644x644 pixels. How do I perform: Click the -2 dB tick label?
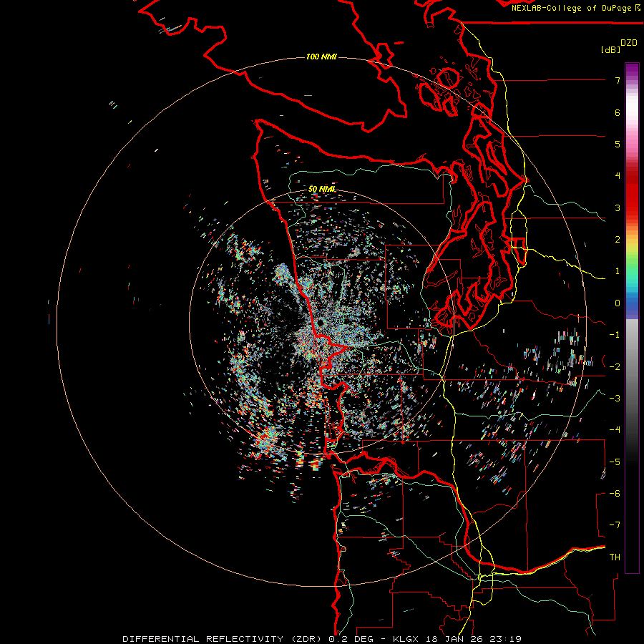[x=615, y=367]
